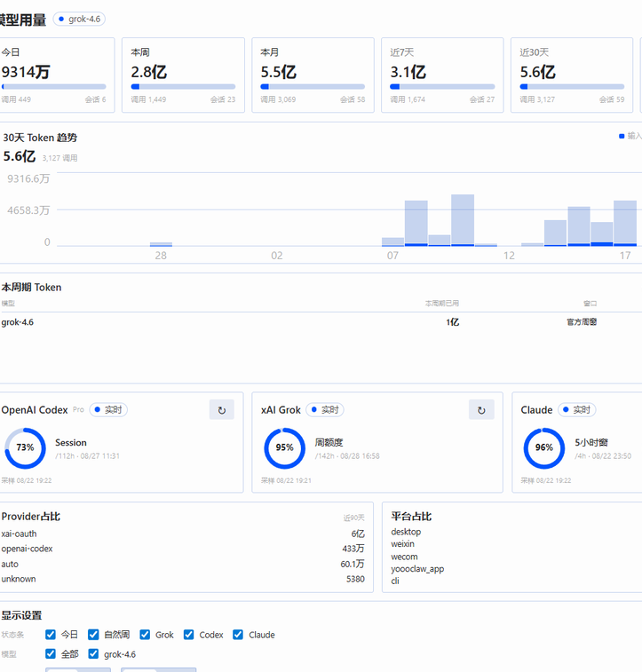The image size is (642, 672).
Task: Click the 近7天 card progress bar
Action: (x=442, y=87)
